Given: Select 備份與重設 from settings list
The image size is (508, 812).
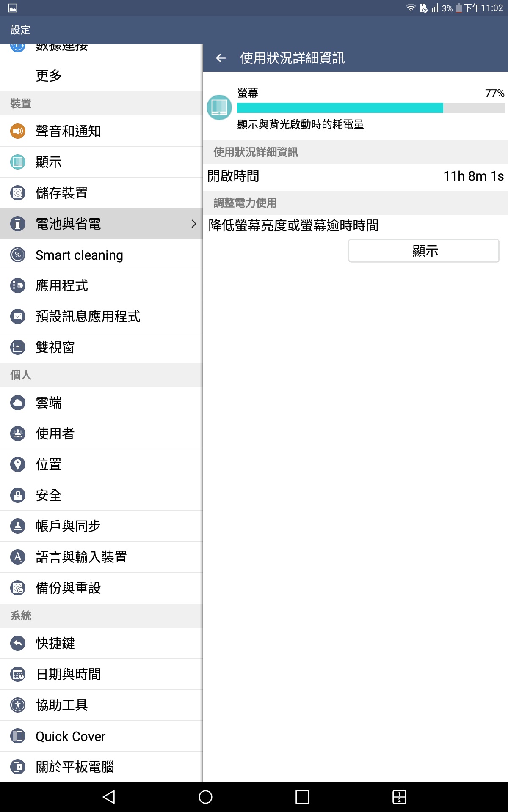Looking at the screenshot, I should (68, 588).
